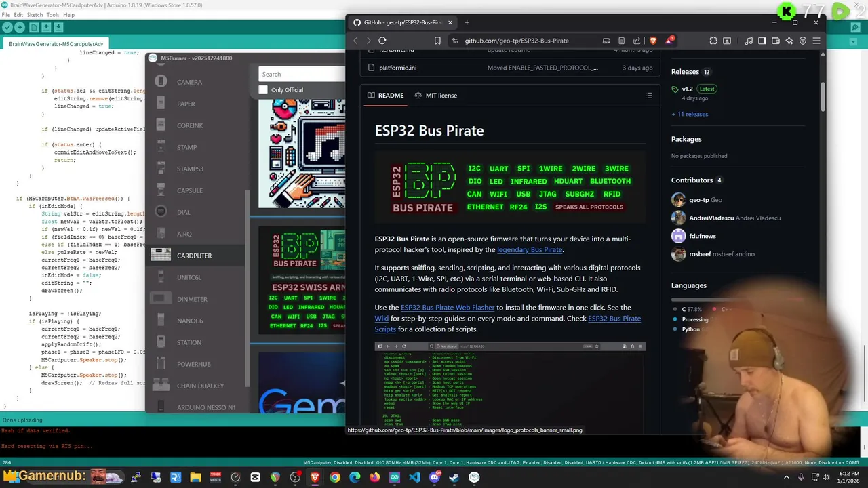The image size is (868, 488).
Task: Select the BrainWaveGenerator-M5CardputerAdv sketch tab
Action: point(56,44)
